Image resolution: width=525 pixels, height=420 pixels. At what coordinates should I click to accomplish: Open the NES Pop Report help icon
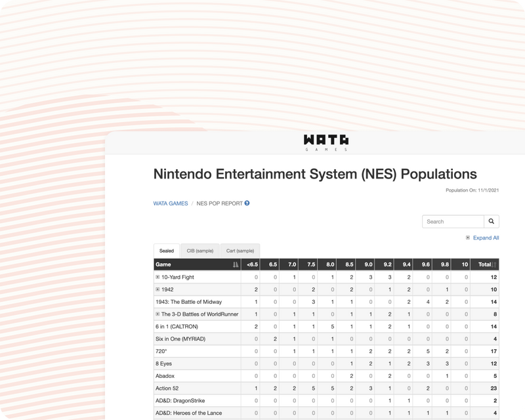(x=247, y=203)
